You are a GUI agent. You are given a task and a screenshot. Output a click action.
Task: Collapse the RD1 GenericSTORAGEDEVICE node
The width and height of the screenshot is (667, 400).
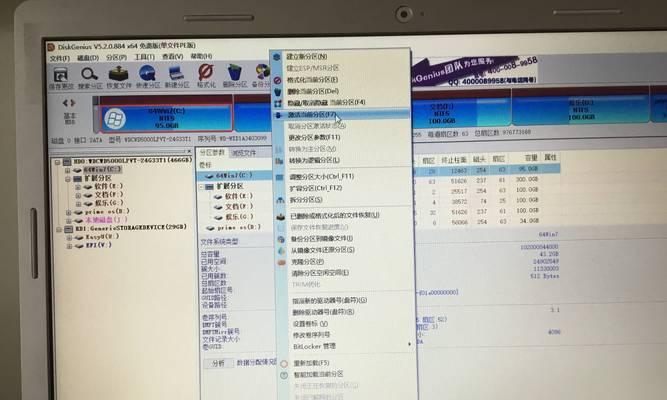(x=59, y=229)
